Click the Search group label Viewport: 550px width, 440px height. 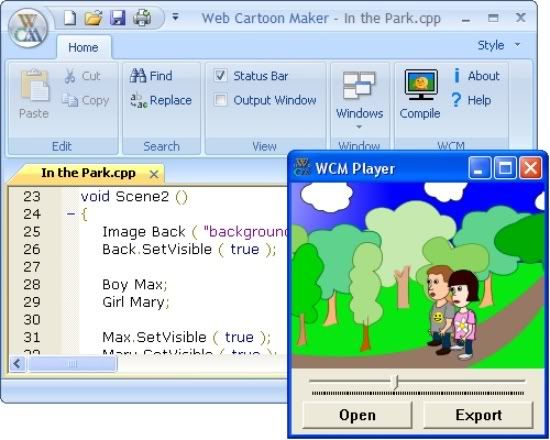tap(161, 146)
